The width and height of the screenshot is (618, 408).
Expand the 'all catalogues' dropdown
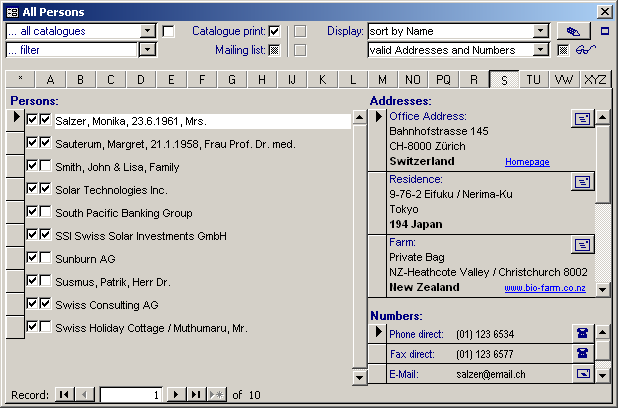point(147,31)
